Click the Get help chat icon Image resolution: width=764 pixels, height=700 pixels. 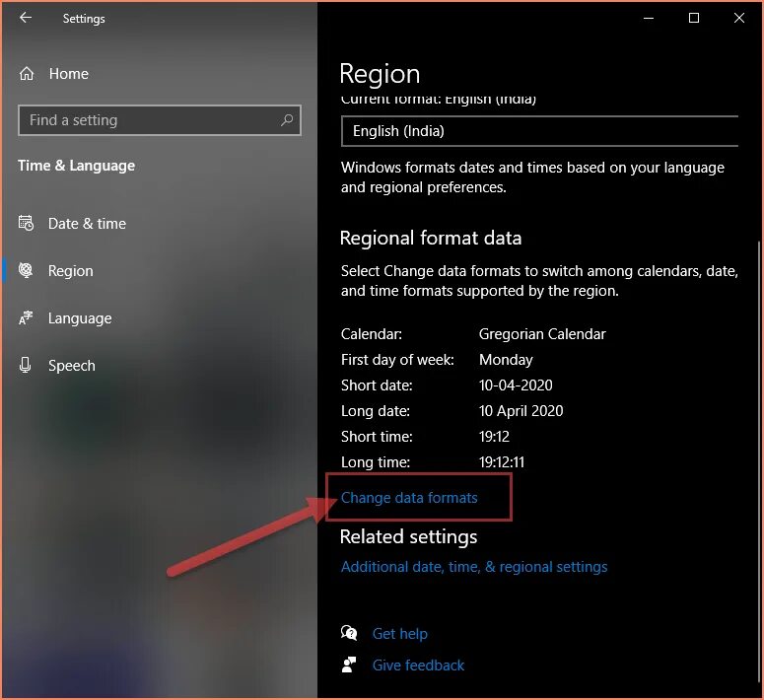point(349,633)
